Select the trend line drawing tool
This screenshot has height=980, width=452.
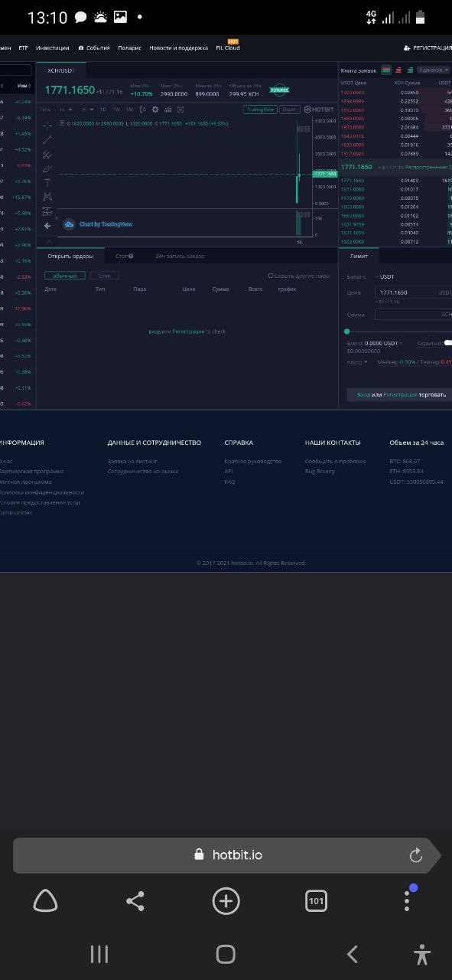click(47, 139)
